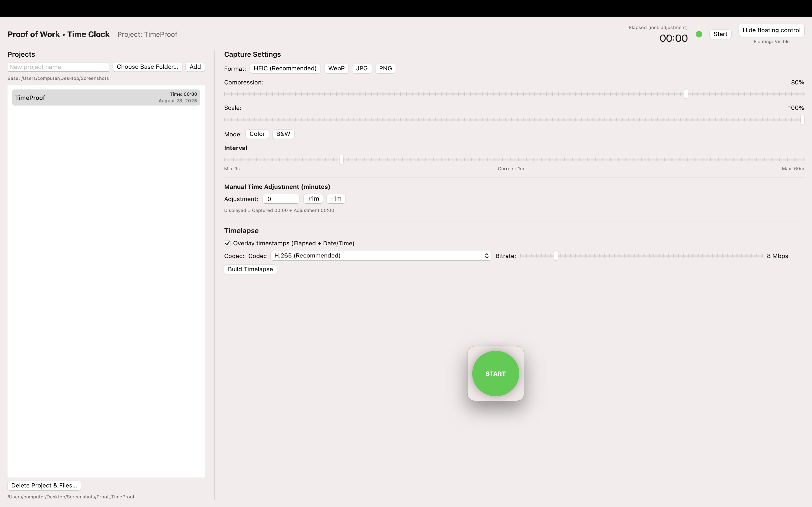This screenshot has height=507, width=812.
Task: Add one minute with +1m
Action: 313,199
